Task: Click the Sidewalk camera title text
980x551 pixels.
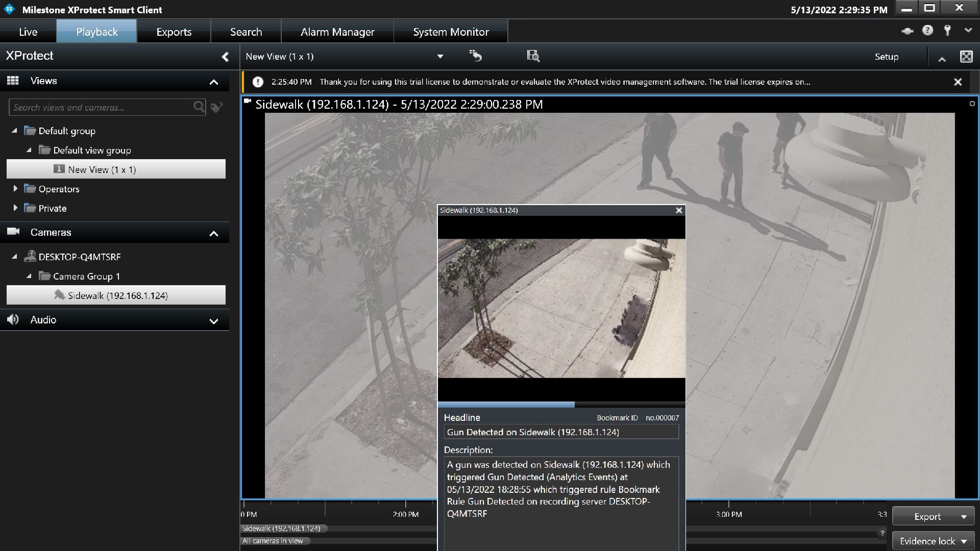Action: click(x=399, y=104)
